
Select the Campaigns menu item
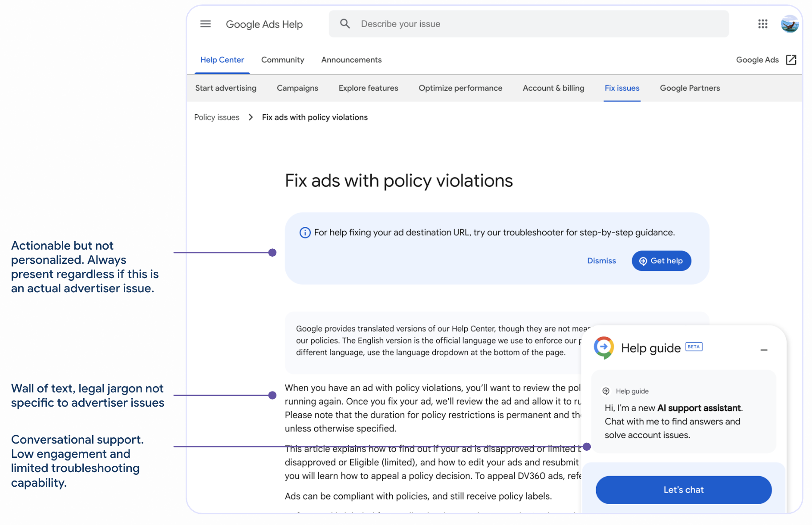(297, 88)
